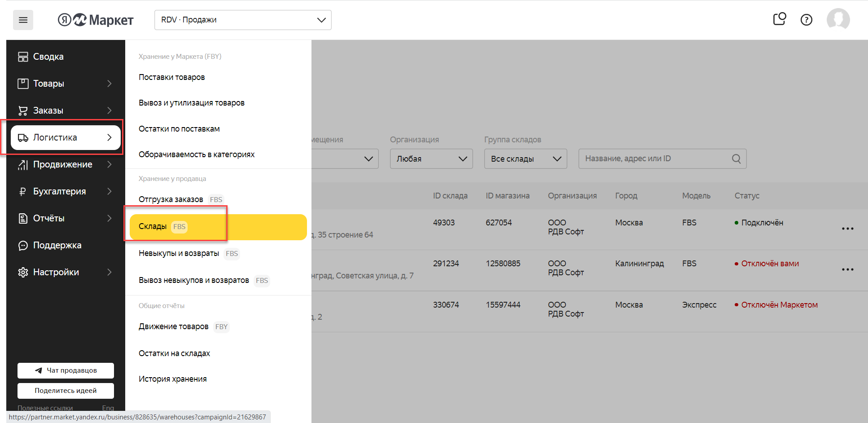Click the Yandex Market logo

click(96, 20)
